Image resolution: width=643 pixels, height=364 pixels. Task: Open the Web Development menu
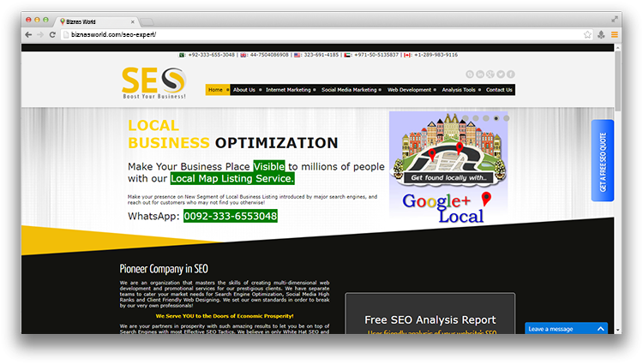point(410,90)
